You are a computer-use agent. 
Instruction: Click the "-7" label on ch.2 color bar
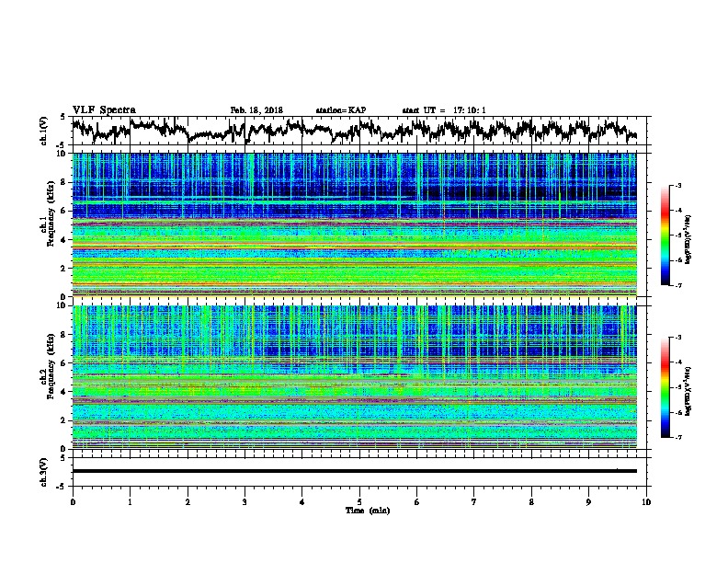[677, 437]
